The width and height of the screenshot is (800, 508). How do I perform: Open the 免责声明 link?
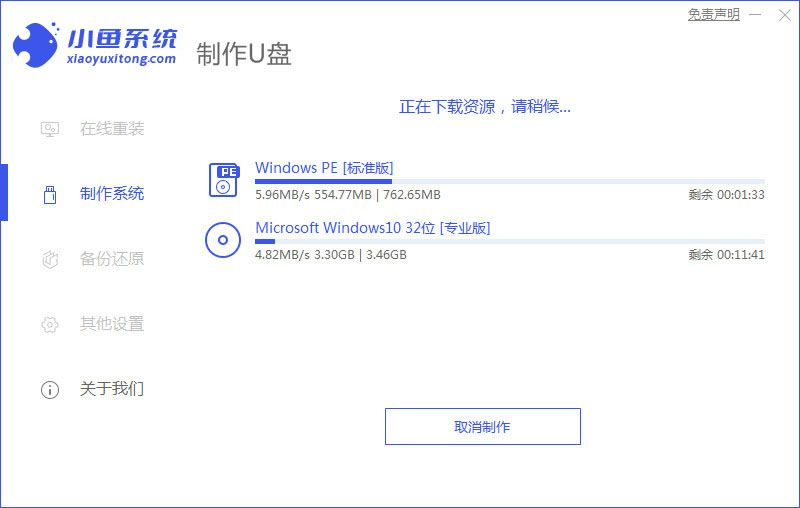point(714,15)
